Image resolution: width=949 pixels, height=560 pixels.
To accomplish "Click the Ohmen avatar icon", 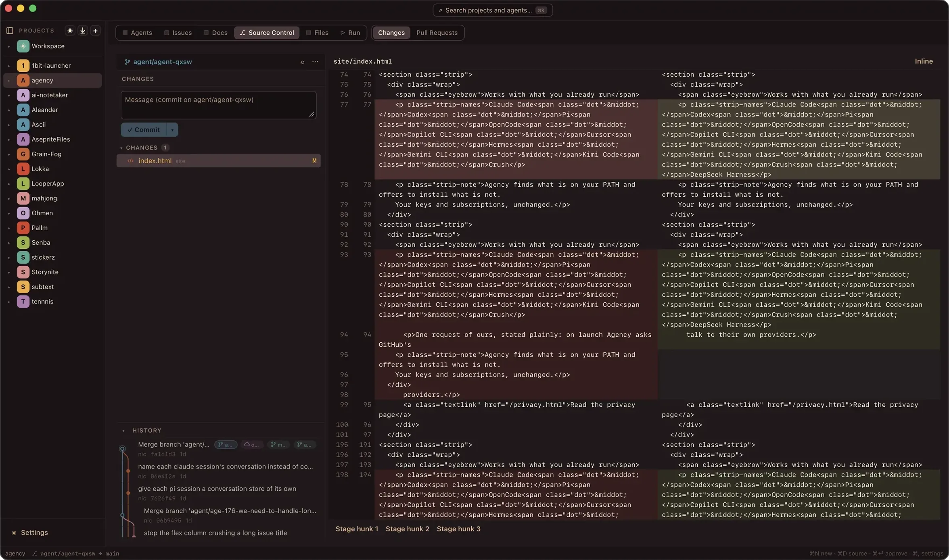I will coord(23,213).
